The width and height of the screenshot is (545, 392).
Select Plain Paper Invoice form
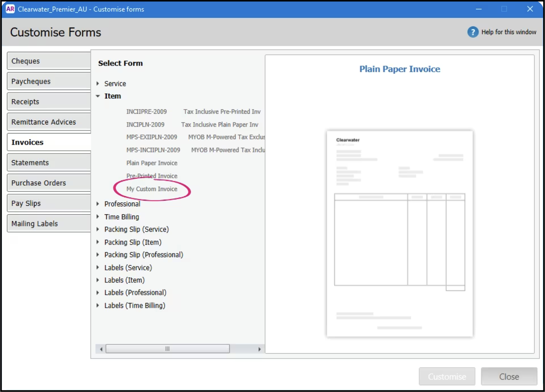[x=152, y=163]
